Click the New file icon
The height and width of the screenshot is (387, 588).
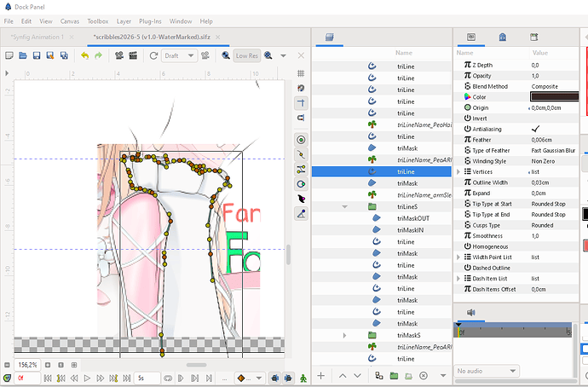click(x=9, y=55)
